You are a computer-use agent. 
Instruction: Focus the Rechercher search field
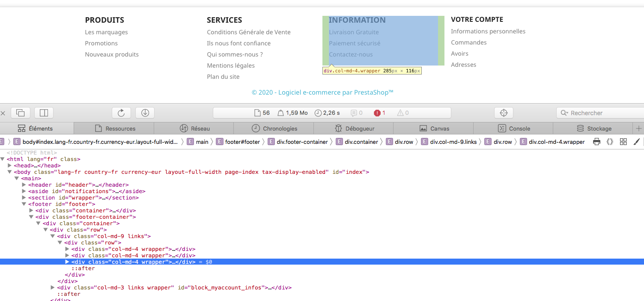(x=600, y=113)
